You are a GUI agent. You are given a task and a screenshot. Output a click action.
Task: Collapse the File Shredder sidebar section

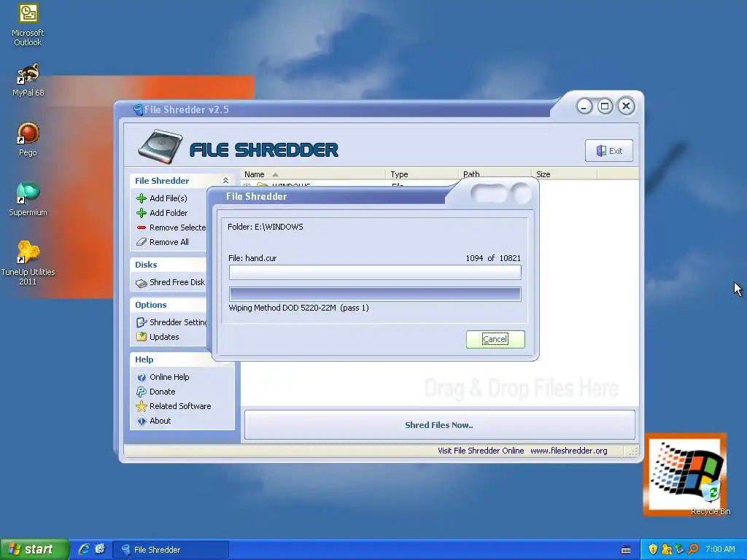tap(226, 181)
